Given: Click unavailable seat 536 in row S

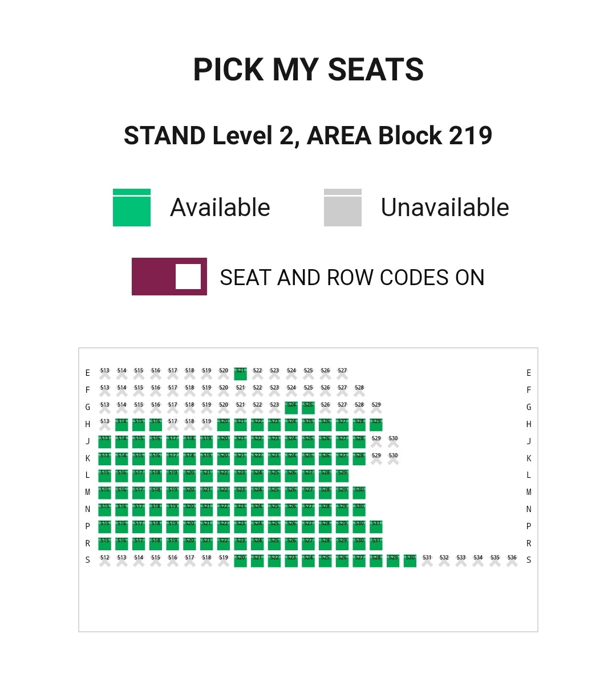Looking at the screenshot, I should [x=512, y=561].
